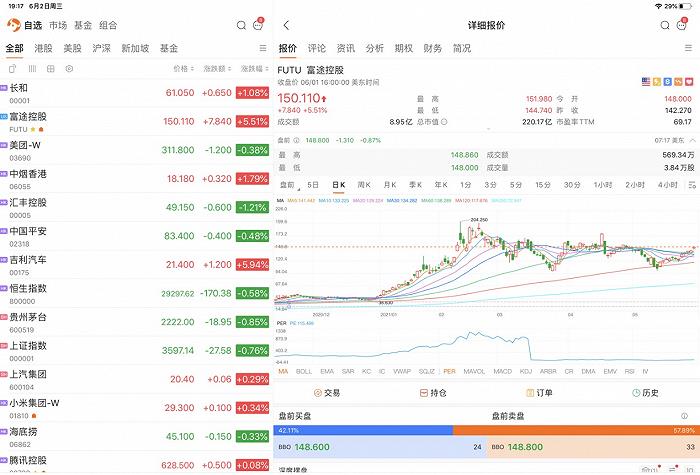Select the 小米集团-W watchlist row
The width and height of the screenshot is (700, 475).
135,408
